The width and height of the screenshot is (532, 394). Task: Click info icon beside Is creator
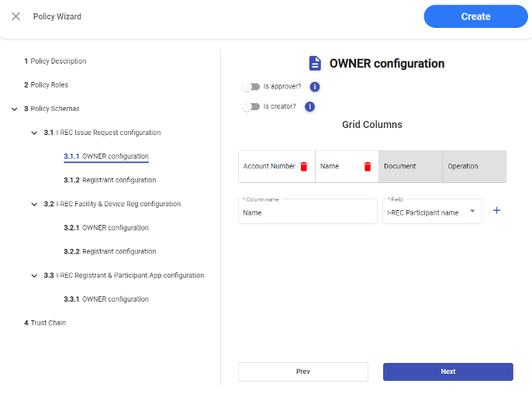tap(309, 107)
